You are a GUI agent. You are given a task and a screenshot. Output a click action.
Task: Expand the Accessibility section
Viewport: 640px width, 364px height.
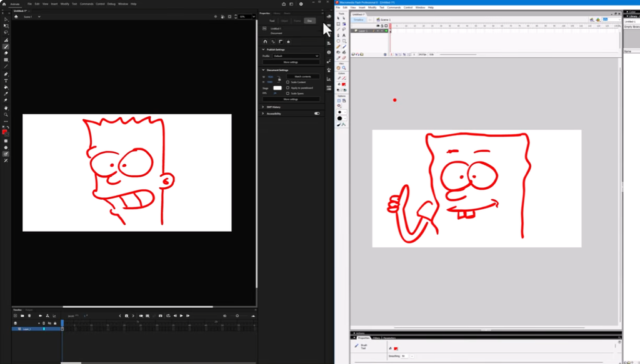[263, 113]
